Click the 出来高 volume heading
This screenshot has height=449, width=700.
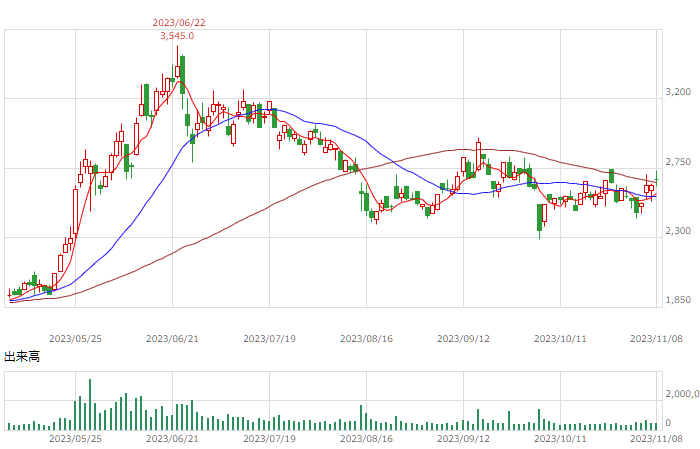22,357
